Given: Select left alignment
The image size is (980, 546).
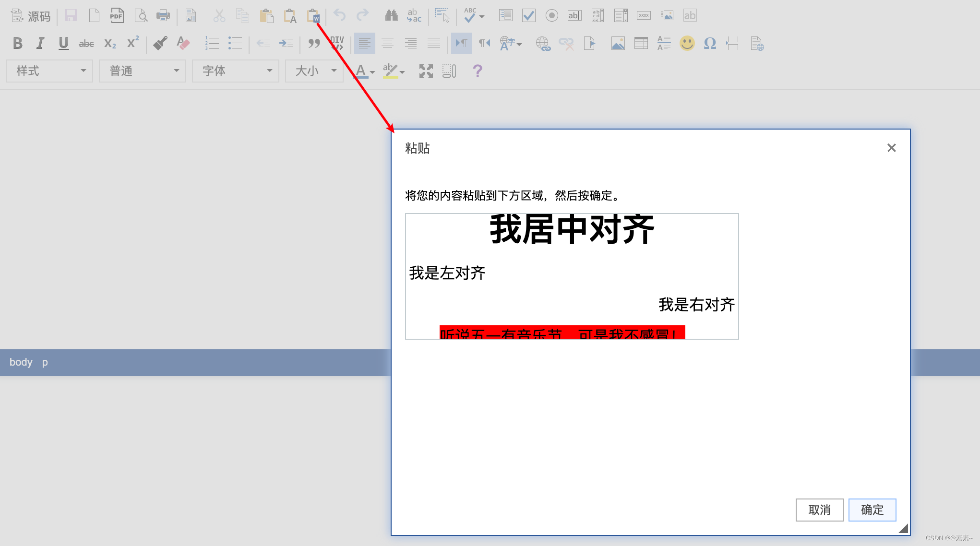Looking at the screenshot, I should [x=364, y=44].
